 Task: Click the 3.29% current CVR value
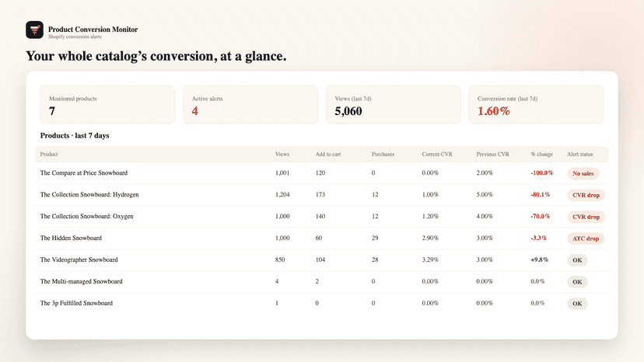(x=430, y=259)
